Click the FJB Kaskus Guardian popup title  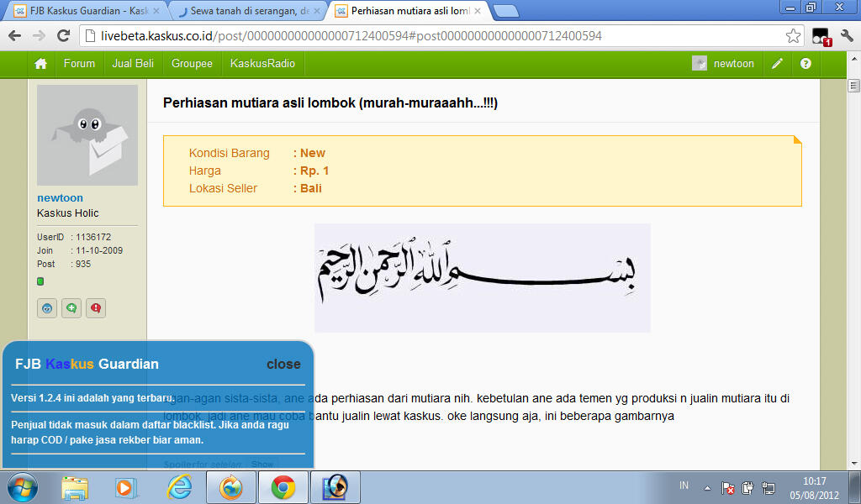(x=87, y=365)
